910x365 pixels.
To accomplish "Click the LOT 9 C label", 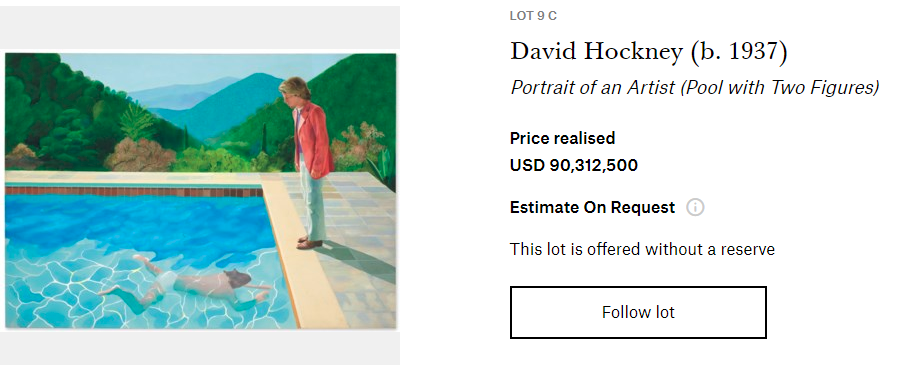I will coord(533,16).
